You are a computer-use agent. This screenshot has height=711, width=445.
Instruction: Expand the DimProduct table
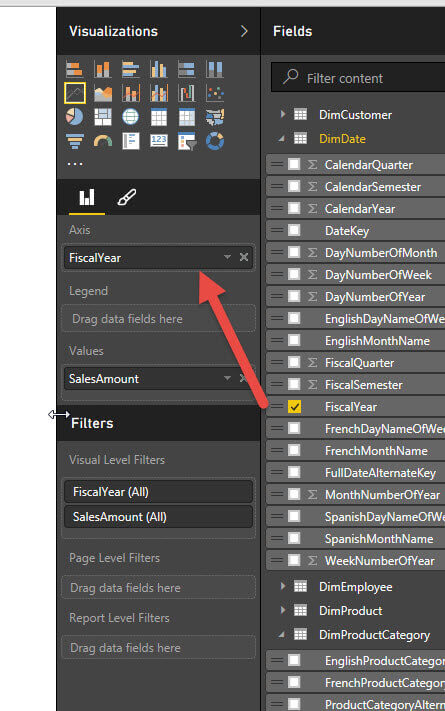[x=283, y=610]
